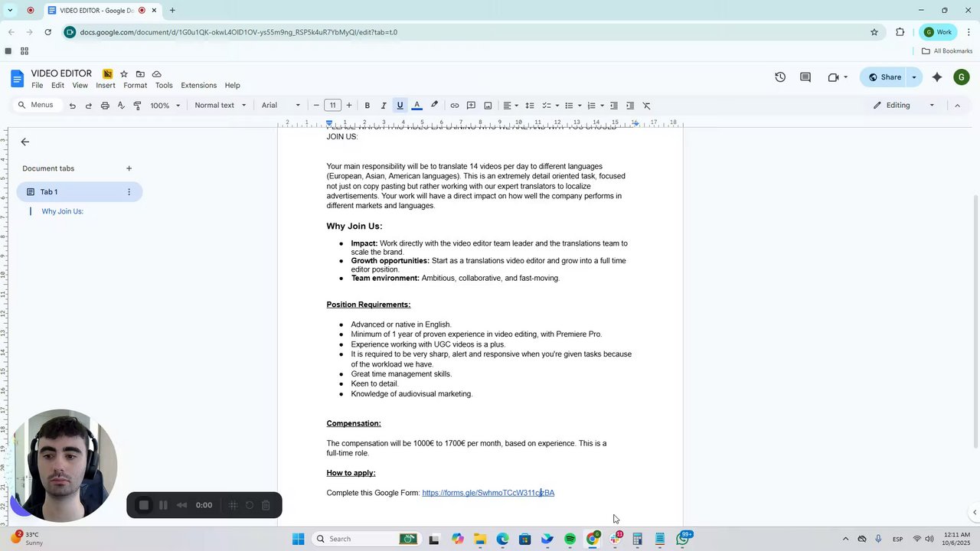Jump to Why Join Us heading in outline
The image size is (980, 551).
click(63, 212)
